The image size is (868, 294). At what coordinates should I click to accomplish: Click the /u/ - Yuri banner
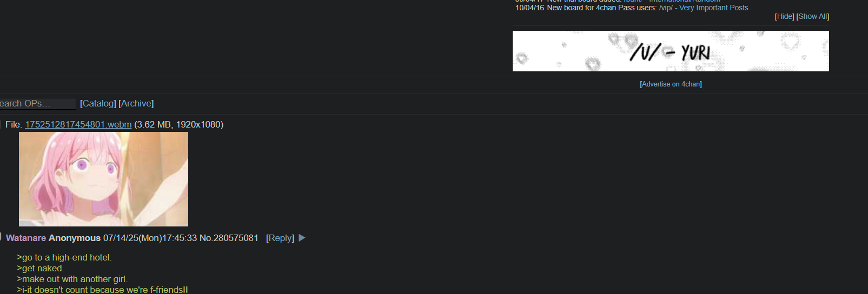(671, 51)
